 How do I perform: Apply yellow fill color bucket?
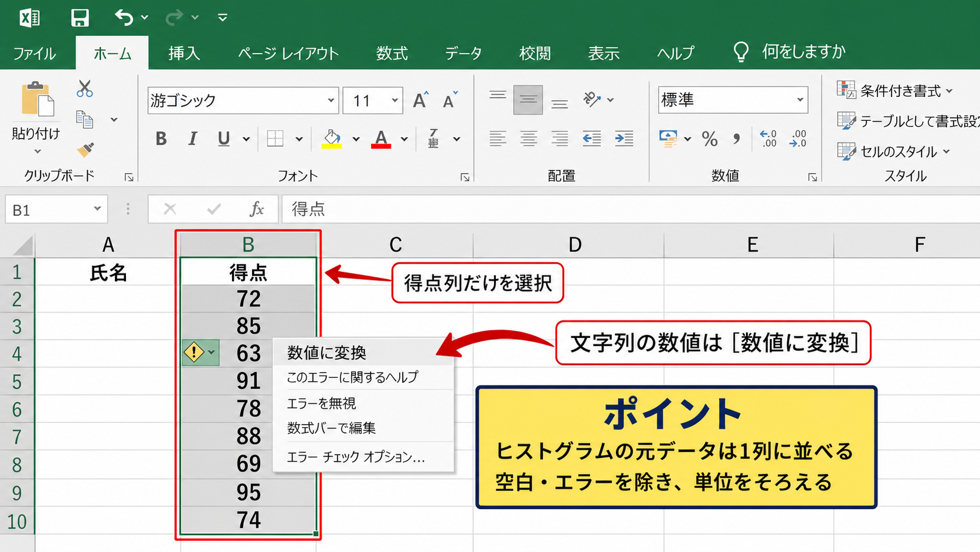click(332, 138)
